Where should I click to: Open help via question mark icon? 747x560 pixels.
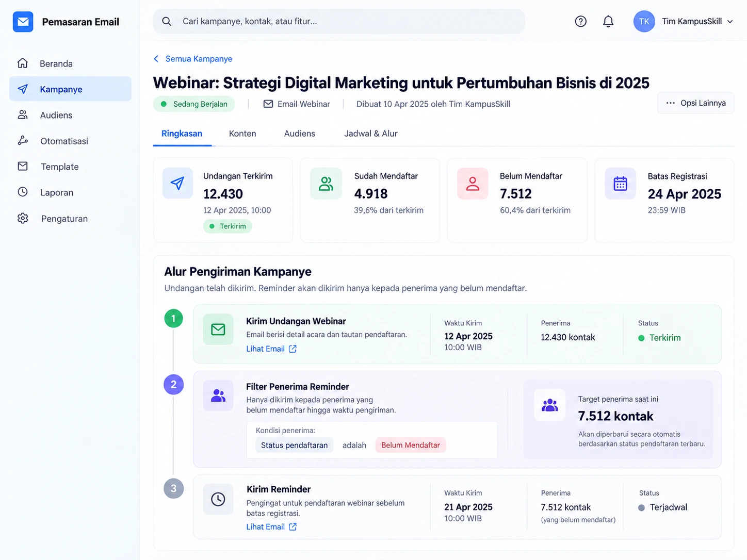click(581, 21)
